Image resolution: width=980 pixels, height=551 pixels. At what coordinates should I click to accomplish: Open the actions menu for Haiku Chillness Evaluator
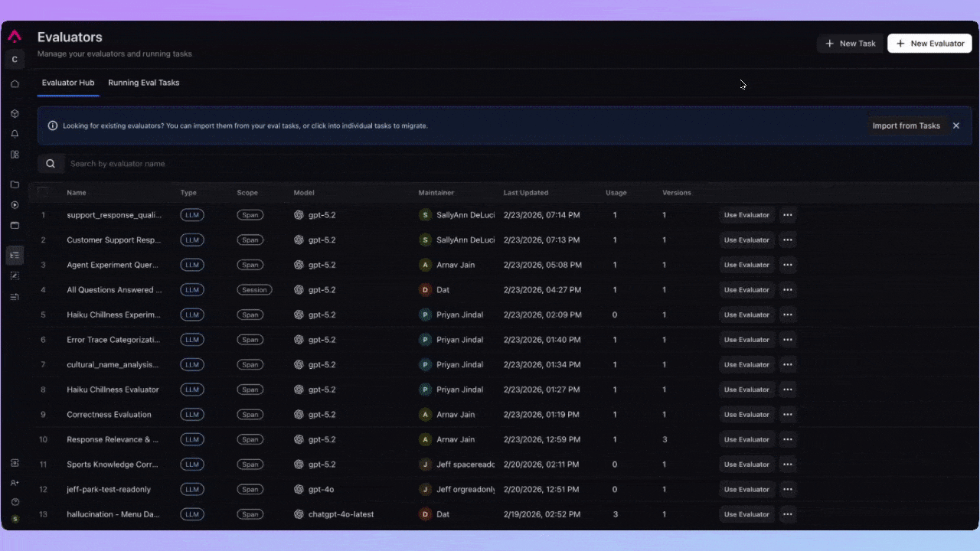point(787,389)
